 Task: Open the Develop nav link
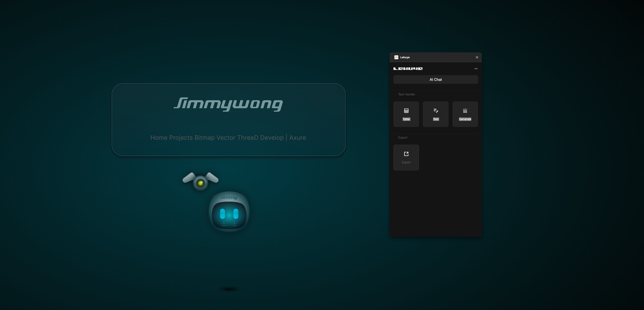point(272,138)
